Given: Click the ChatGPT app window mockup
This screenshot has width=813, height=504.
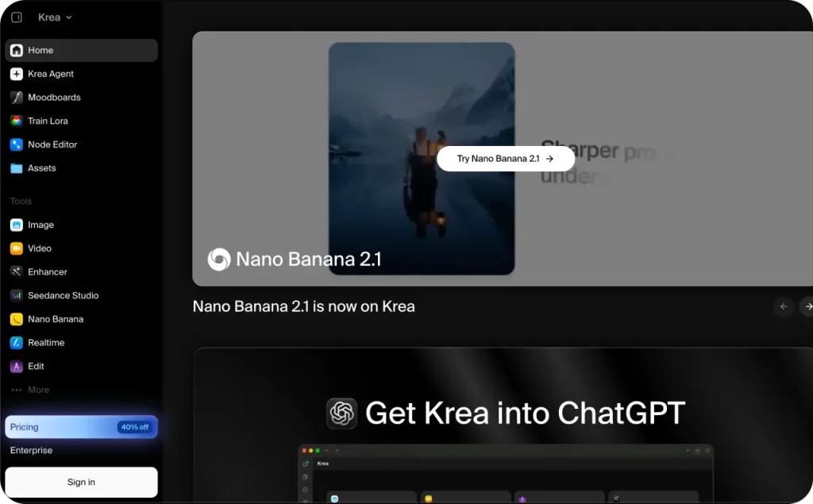Looking at the screenshot, I should tap(506, 474).
